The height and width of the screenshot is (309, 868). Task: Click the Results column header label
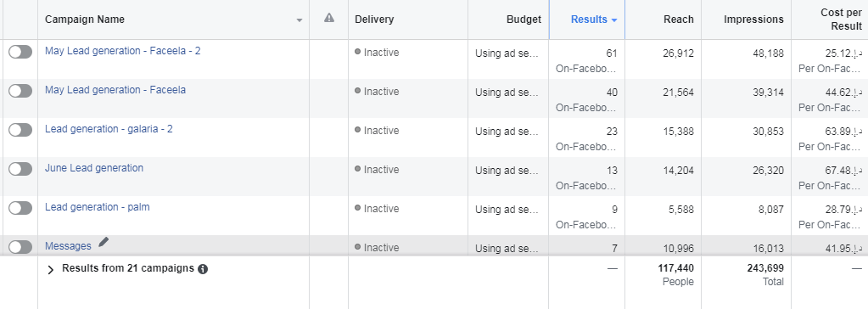(589, 20)
